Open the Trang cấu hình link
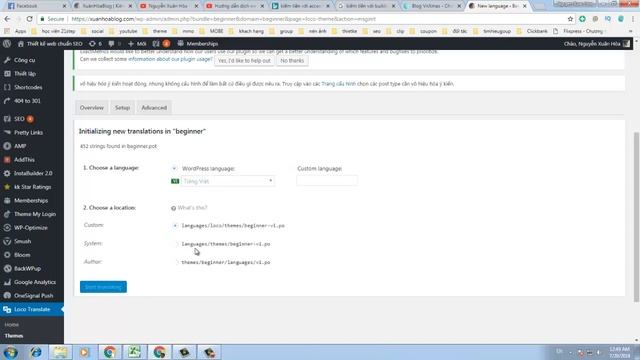The image size is (640, 360). click(338, 84)
